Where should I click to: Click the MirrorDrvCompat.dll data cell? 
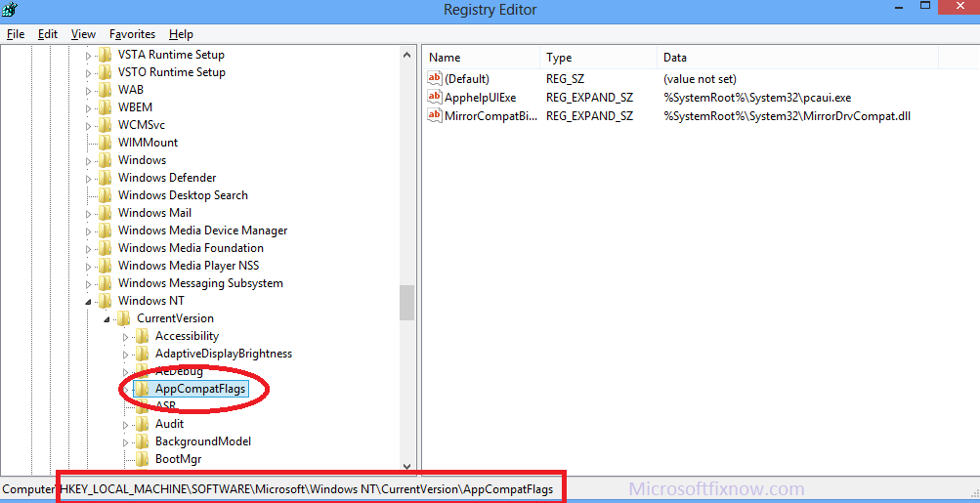pos(787,115)
